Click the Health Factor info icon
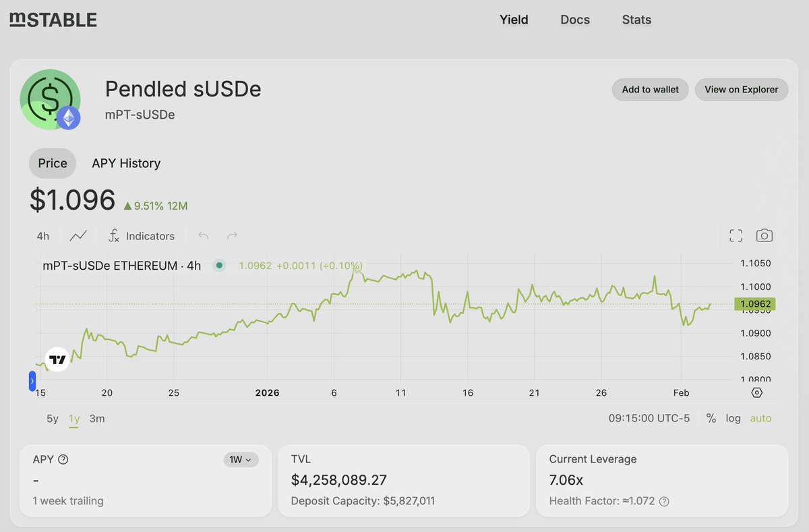This screenshot has height=532, width=809. 664,502
